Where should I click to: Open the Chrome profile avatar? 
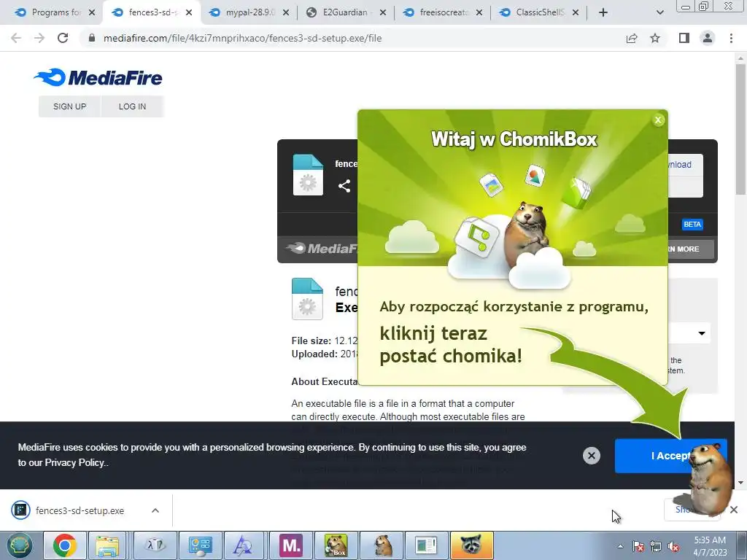(x=708, y=38)
